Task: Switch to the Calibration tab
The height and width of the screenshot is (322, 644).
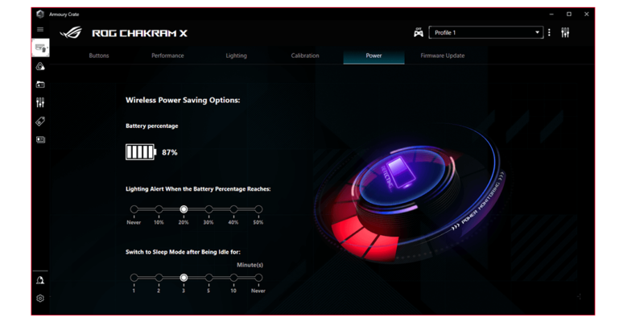Action: pos(305,56)
